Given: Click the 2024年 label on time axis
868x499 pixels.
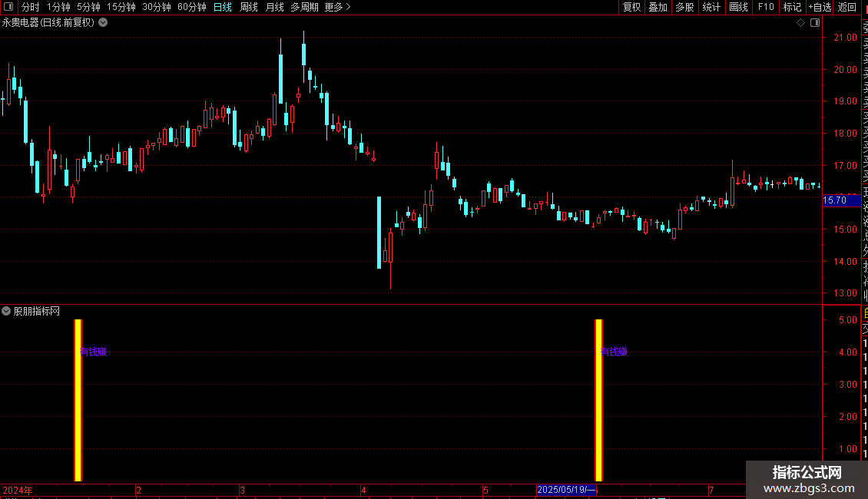Looking at the screenshot, I should (x=18, y=490).
